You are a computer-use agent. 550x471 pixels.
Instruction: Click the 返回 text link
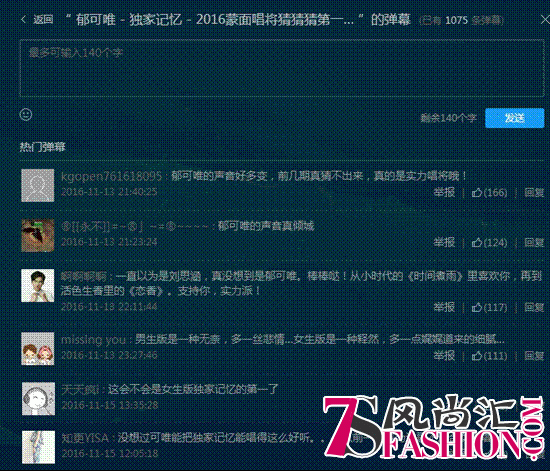tap(43, 19)
